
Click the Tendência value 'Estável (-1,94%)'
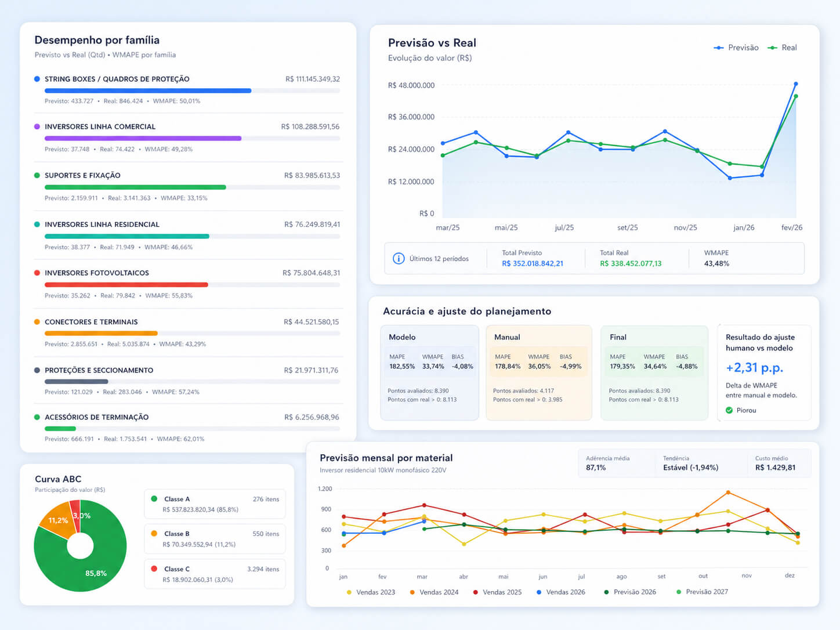(690, 468)
